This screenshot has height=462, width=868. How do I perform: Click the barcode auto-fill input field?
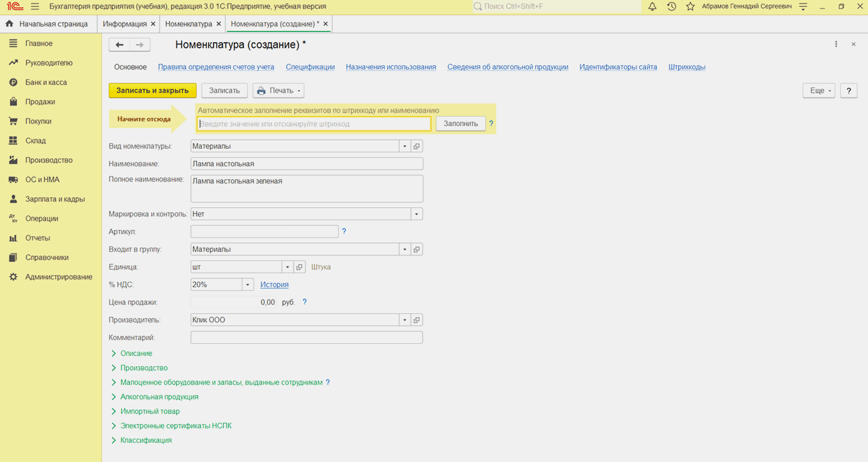pos(314,124)
